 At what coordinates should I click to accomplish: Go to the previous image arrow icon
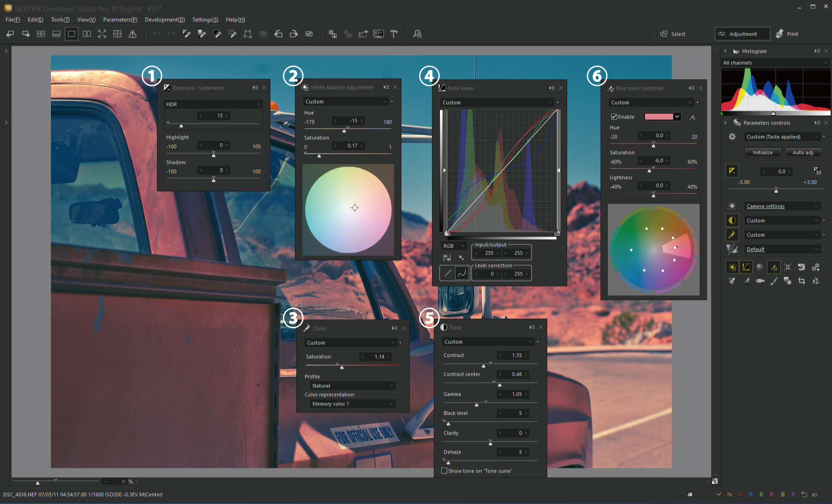tap(10, 34)
